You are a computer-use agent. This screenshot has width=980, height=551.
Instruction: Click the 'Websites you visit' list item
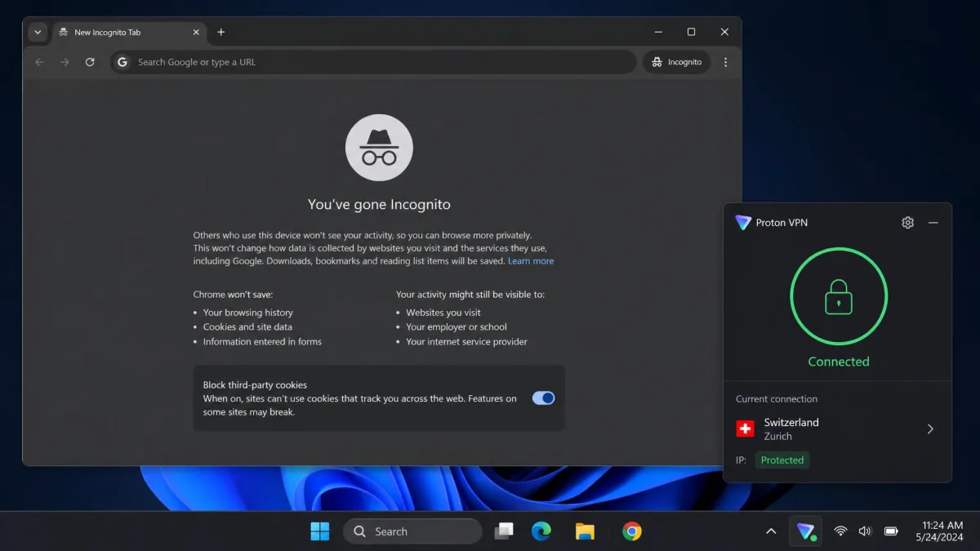[443, 313]
